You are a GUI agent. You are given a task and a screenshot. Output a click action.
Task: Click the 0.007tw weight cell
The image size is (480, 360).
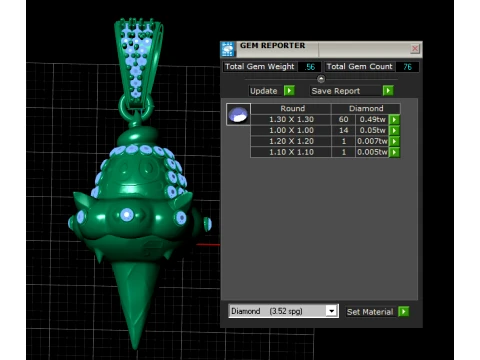click(372, 141)
